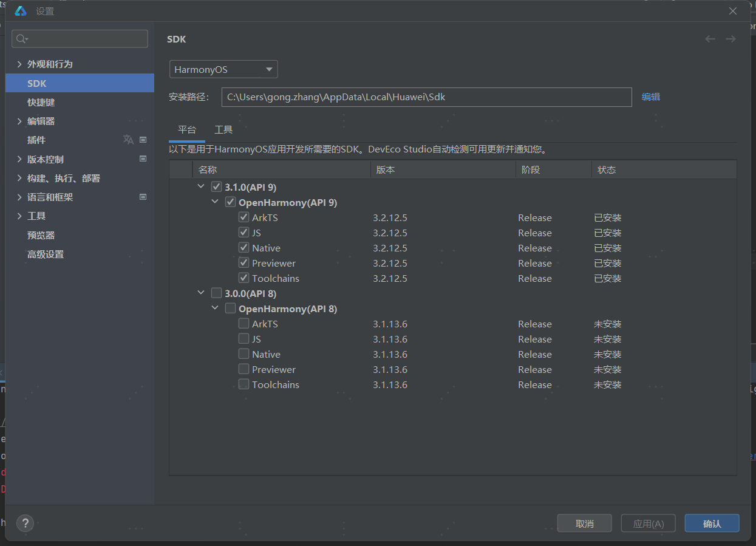This screenshot has width=756, height=546.
Task: Expand the 语言和框架 settings section
Action: 19,197
